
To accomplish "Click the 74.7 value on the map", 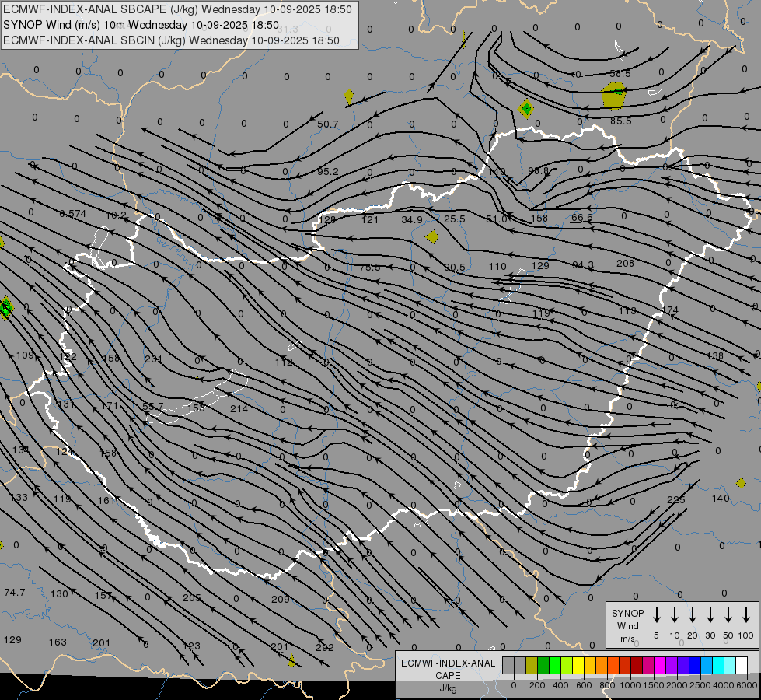I will coord(15,592).
